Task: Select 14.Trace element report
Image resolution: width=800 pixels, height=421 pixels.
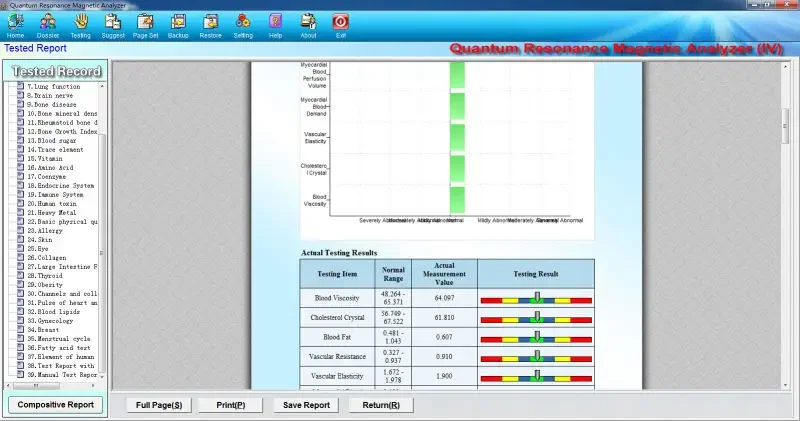Action: [x=55, y=150]
